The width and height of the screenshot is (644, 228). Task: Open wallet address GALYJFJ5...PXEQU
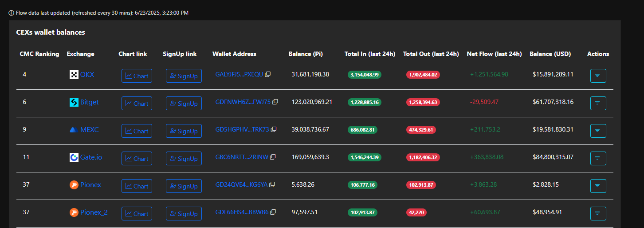tap(239, 74)
